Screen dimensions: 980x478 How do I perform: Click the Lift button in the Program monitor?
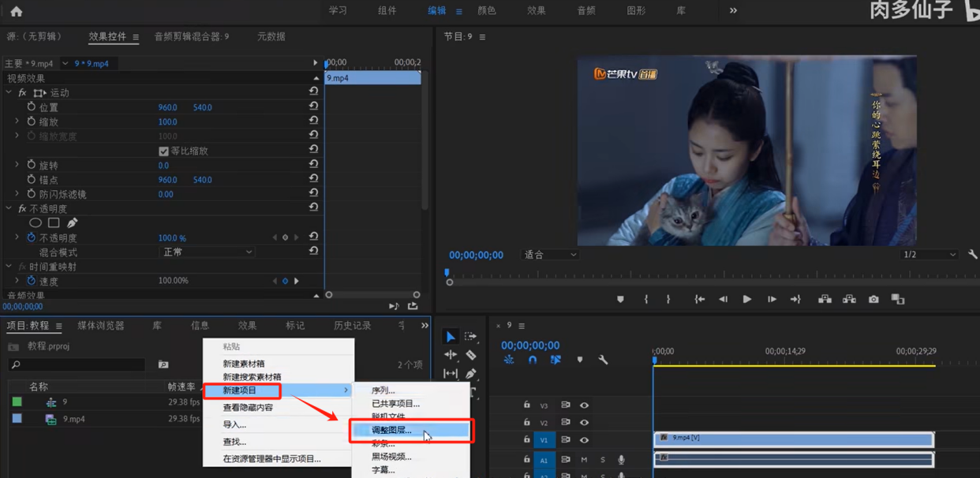825,299
